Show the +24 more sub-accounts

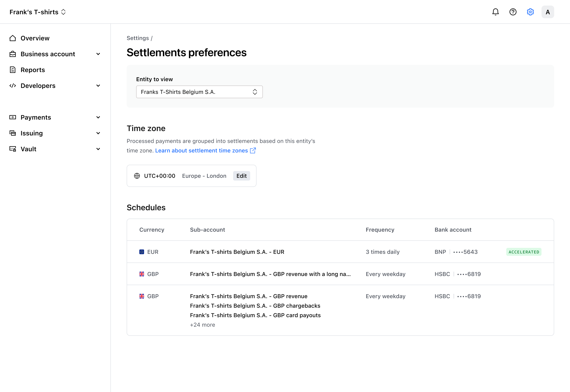click(x=202, y=325)
